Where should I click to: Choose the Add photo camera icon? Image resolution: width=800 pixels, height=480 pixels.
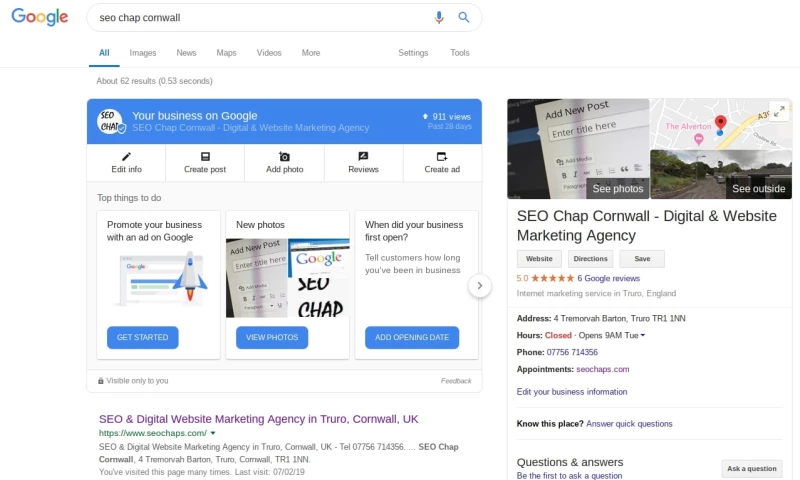284,157
